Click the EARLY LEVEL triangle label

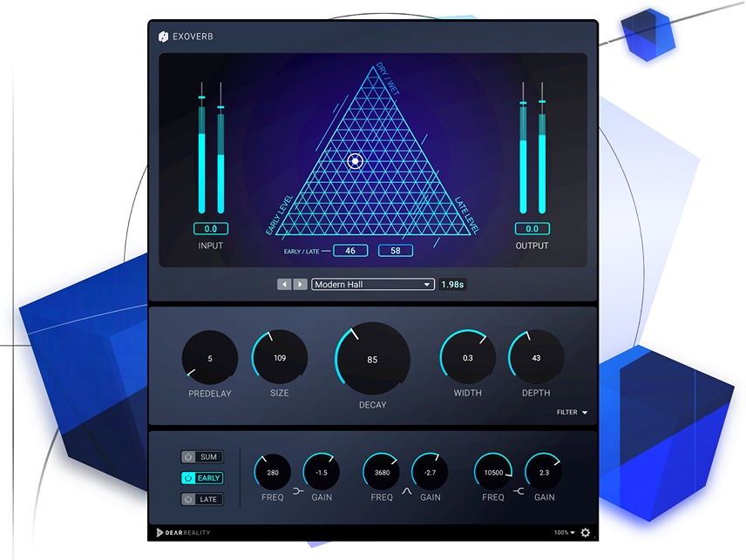tap(279, 215)
